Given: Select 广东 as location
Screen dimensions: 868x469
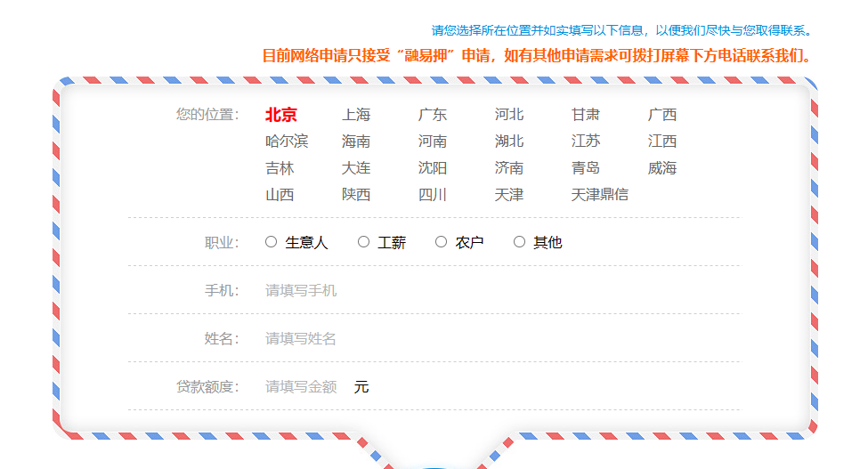Looking at the screenshot, I should (x=433, y=115).
